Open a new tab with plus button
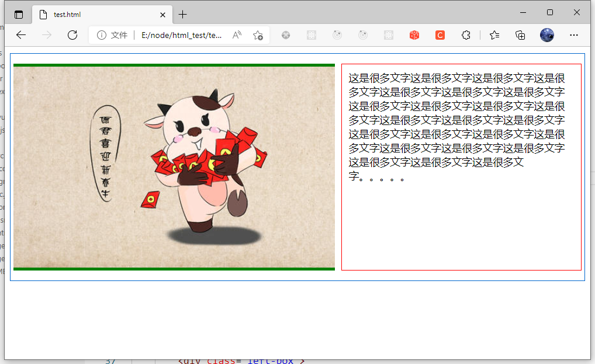The width and height of the screenshot is (595, 364). point(182,15)
